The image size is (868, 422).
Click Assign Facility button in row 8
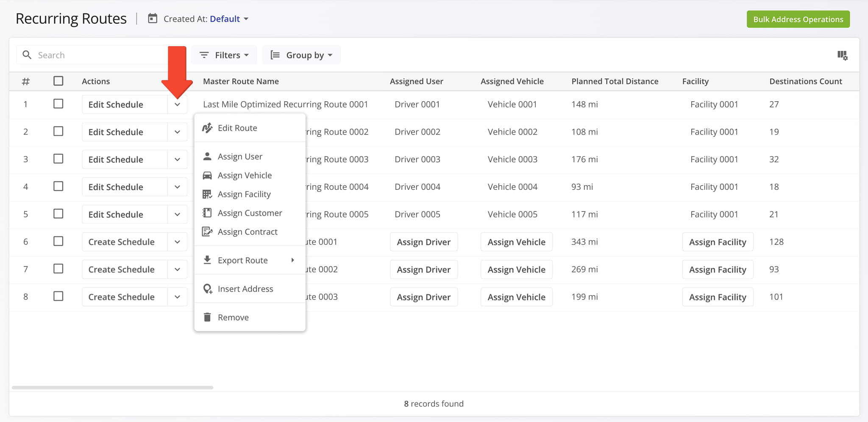[718, 297]
